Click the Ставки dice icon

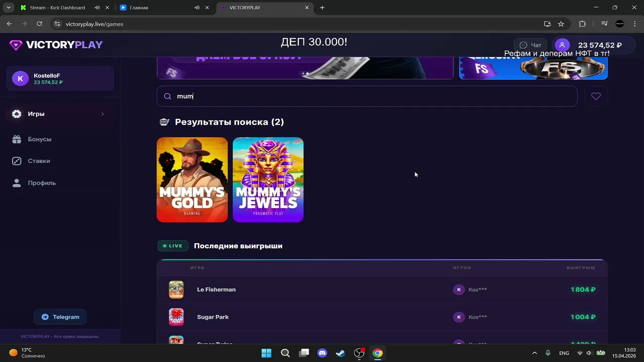click(17, 161)
